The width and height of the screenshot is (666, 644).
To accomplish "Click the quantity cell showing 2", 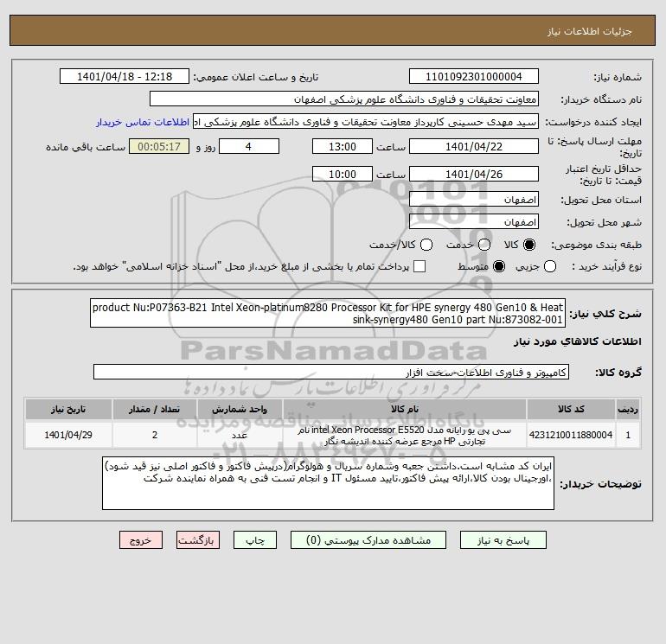I will coord(155,435).
